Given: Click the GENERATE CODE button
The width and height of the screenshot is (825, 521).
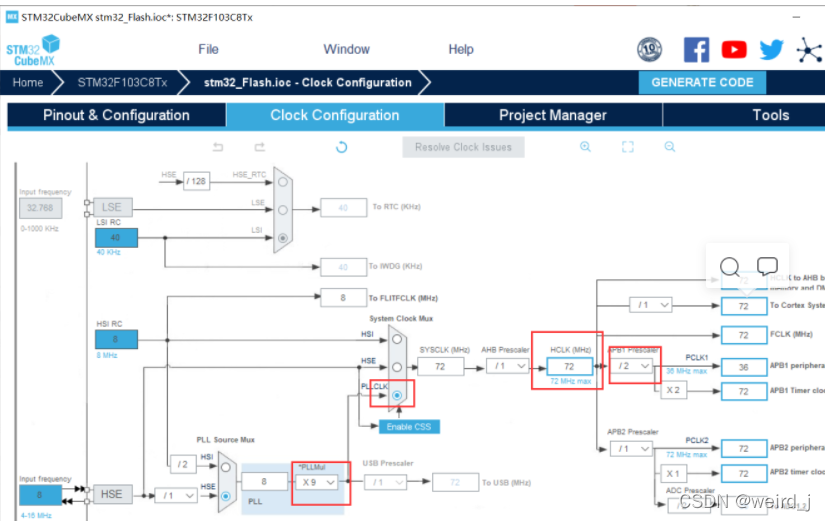Looking at the screenshot, I should tap(702, 83).
